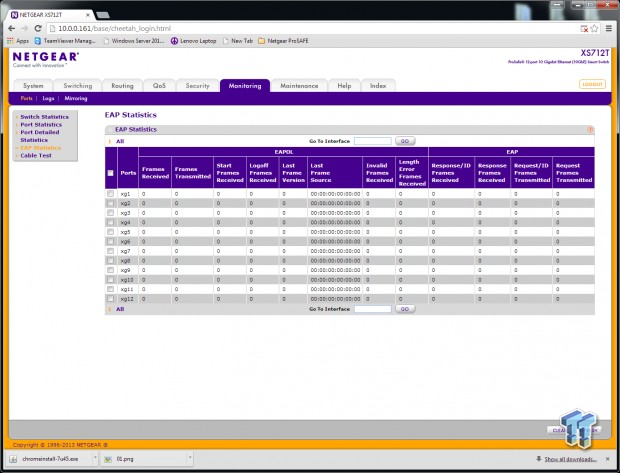The image size is (620, 473).
Task: Reload the page with refresh icon
Action: 38,28
